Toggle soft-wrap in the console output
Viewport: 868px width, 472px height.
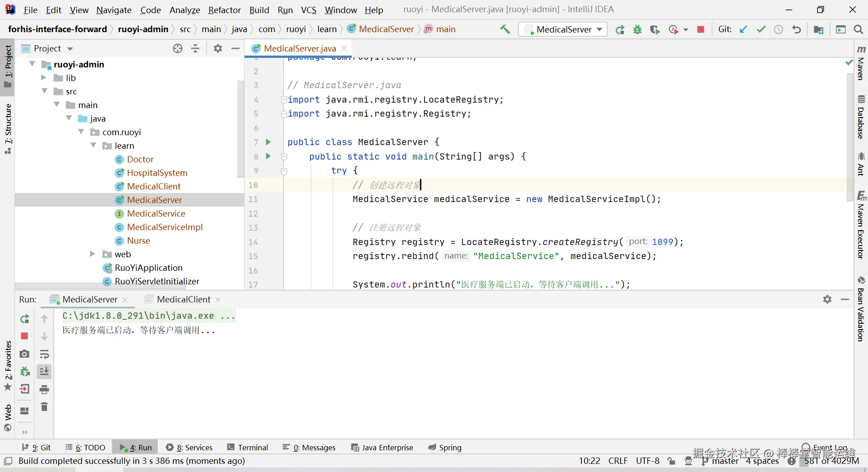click(x=44, y=354)
